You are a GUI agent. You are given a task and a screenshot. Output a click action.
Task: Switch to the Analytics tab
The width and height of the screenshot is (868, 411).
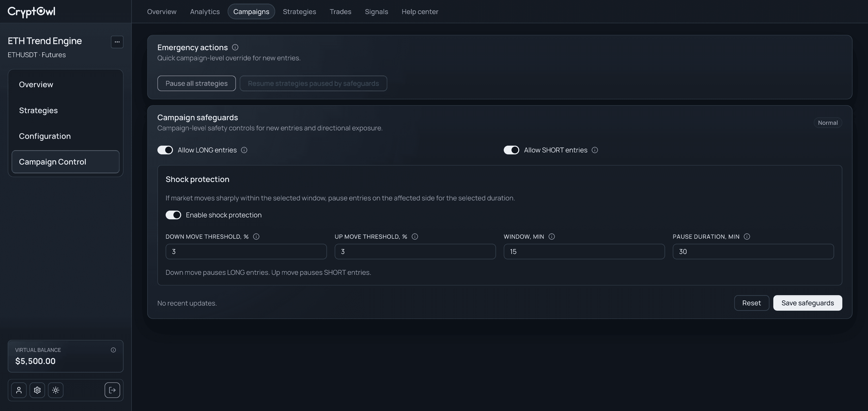[205, 11]
